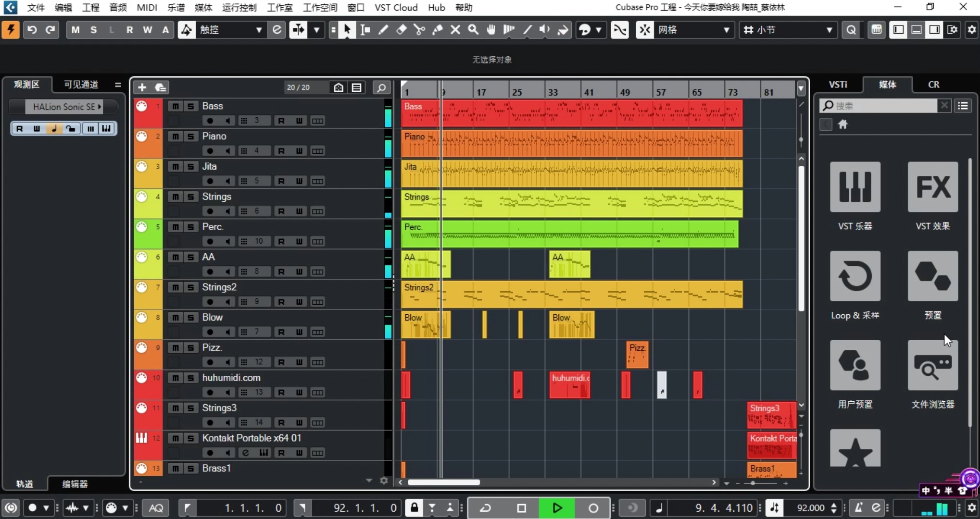The width and height of the screenshot is (980, 519).
Task: Open the 运行控制 transport menu
Action: (239, 7)
